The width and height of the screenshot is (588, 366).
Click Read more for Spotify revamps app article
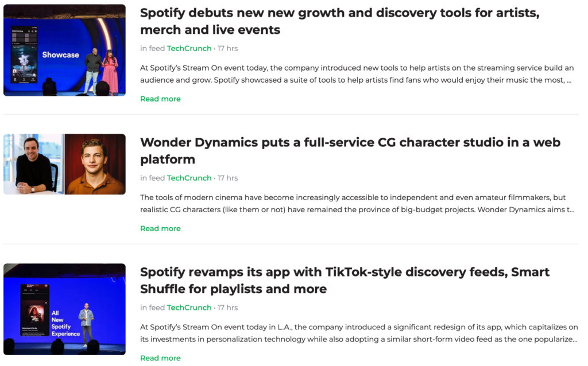click(x=160, y=358)
